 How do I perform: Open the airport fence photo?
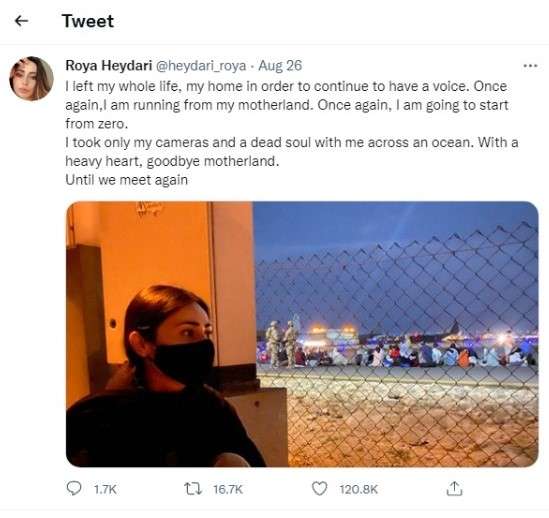(396, 334)
